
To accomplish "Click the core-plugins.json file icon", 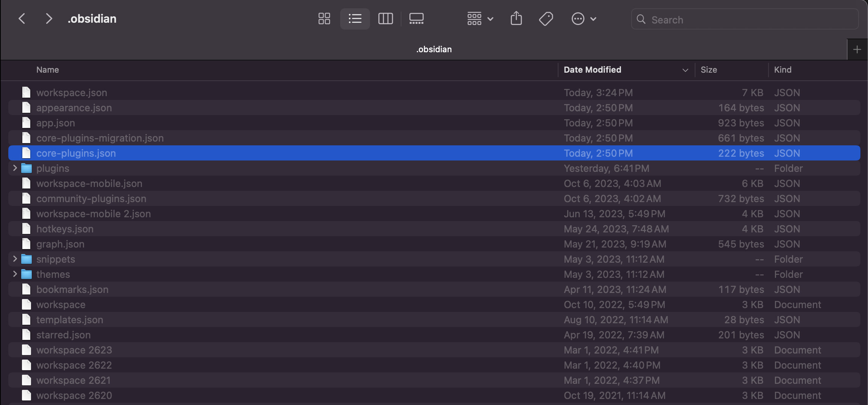I will click(26, 153).
